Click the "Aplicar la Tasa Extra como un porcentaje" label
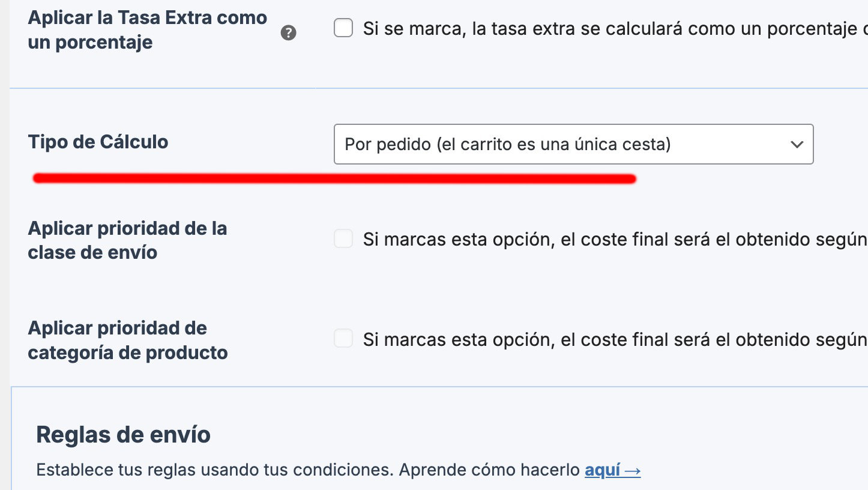 click(x=147, y=30)
